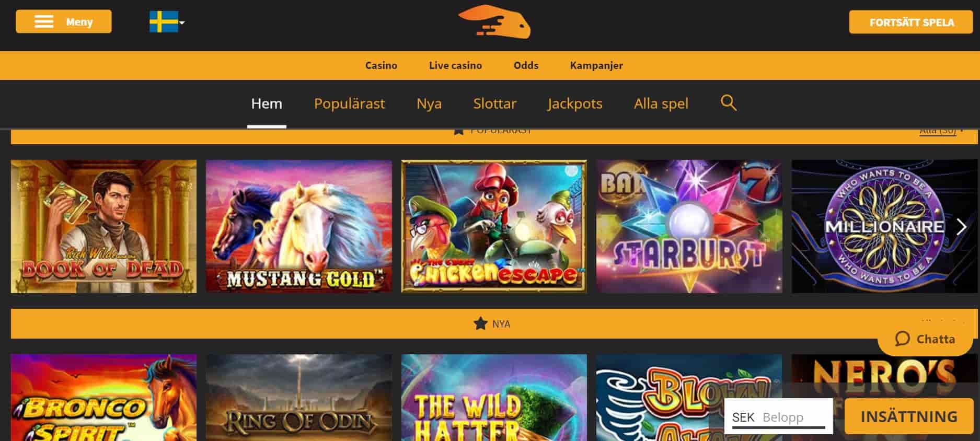Image resolution: width=980 pixels, height=441 pixels.
Task: Open the game search magnifier
Action: pyautogui.click(x=728, y=102)
